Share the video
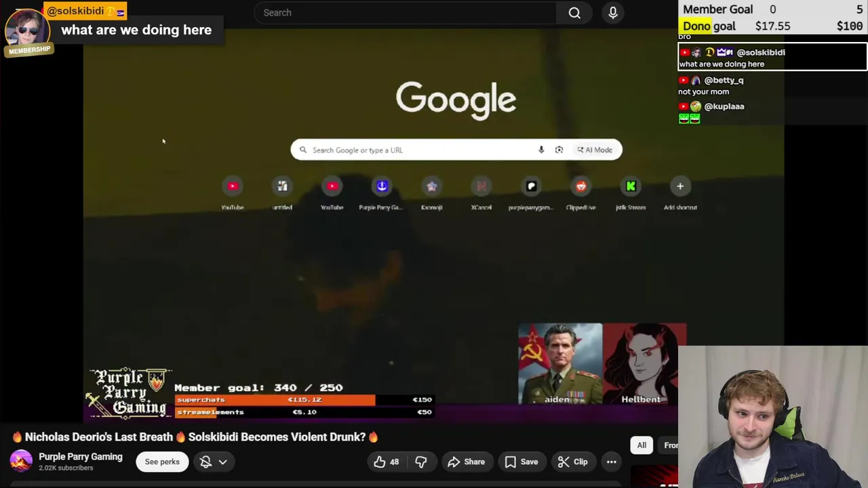This screenshot has width=868, height=488. coord(466,462)
